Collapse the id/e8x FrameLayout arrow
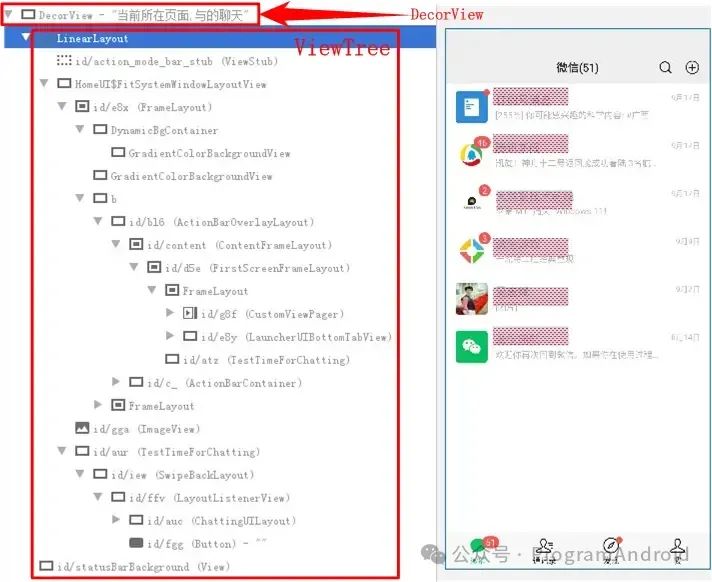The image size is (712, 582). [62, 106]
